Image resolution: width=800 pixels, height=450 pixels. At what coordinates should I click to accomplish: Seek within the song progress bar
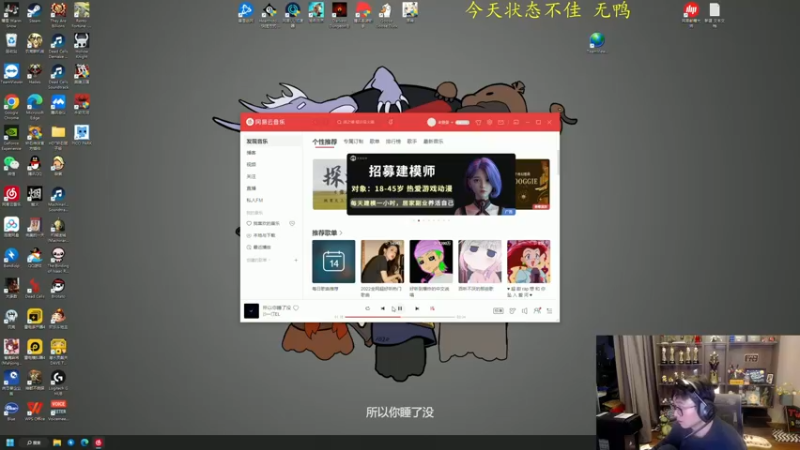(x=399, y=317)
